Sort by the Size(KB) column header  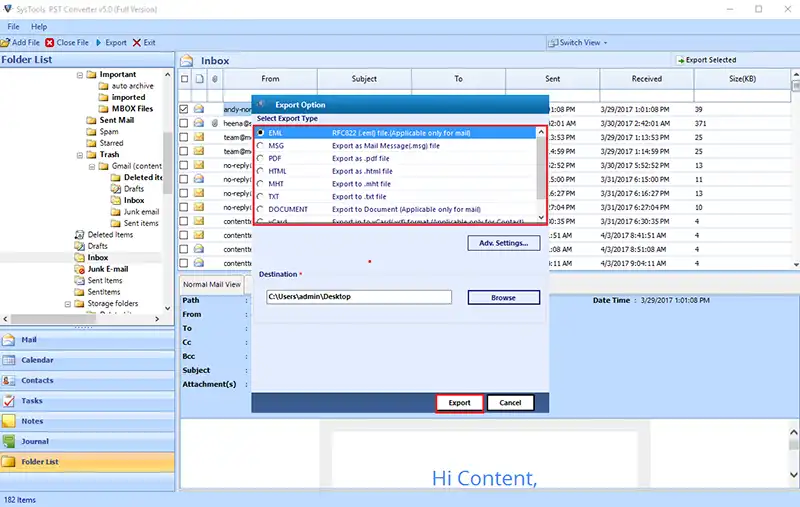pyautogui.click(x=742, y=79)
